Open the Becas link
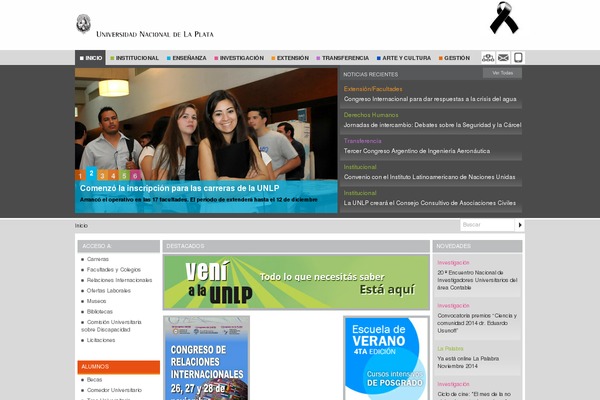 pos(94,380)
